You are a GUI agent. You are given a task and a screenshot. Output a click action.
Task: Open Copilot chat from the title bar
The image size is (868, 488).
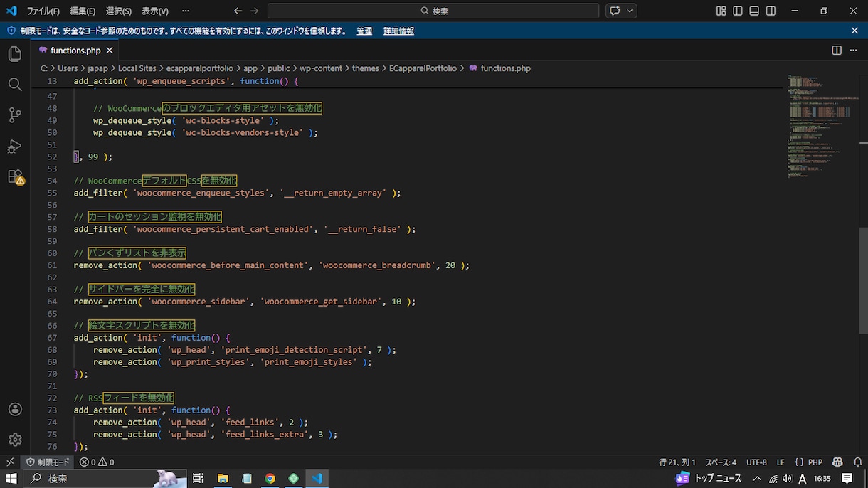pyautogui.click(x=615, y=11)
